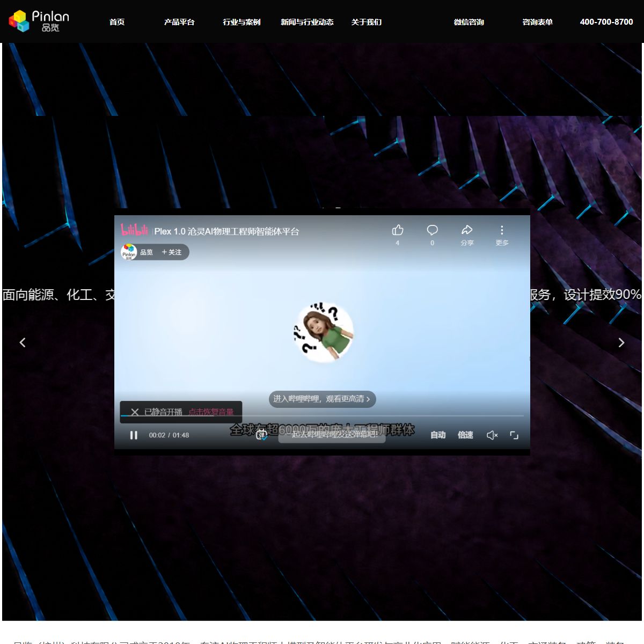Unmute video with speaker icon
Screen dimensions: 644x644
492,435
